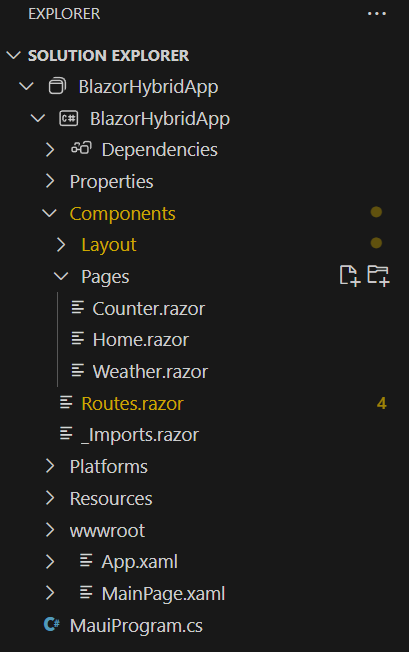This screenshot has height=652, width=409.
Task: Expand the wwwroot folder chevron
Action: tap(50, 530)
